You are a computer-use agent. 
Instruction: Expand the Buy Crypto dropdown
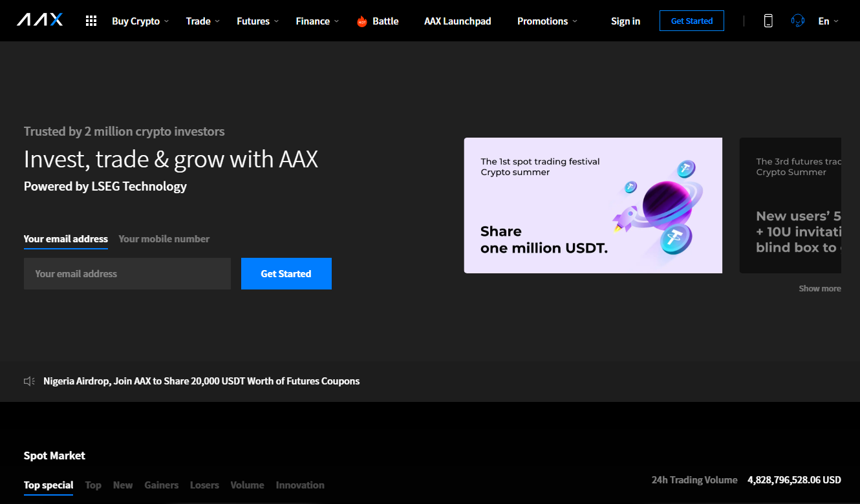(x=140, y=21)
